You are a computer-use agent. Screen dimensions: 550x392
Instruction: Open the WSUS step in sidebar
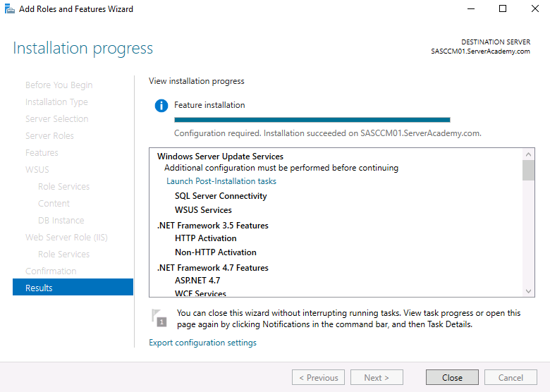tap(37, 170)
